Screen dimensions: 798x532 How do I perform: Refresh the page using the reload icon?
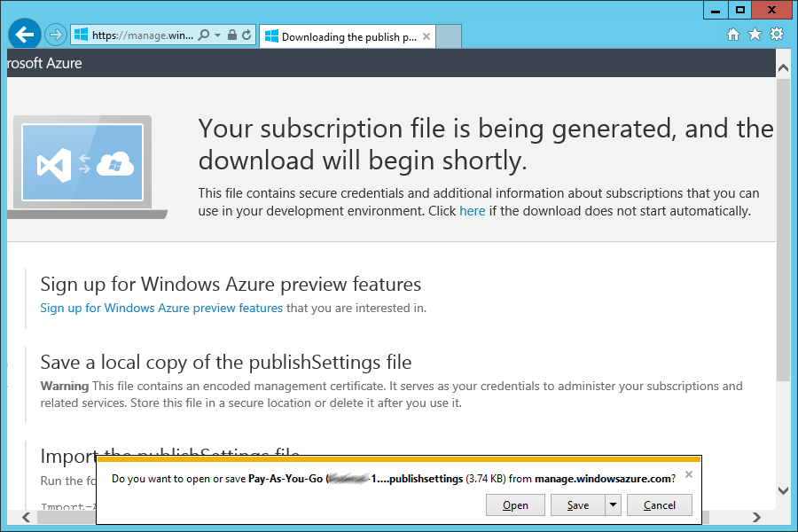tap(246, 35)
